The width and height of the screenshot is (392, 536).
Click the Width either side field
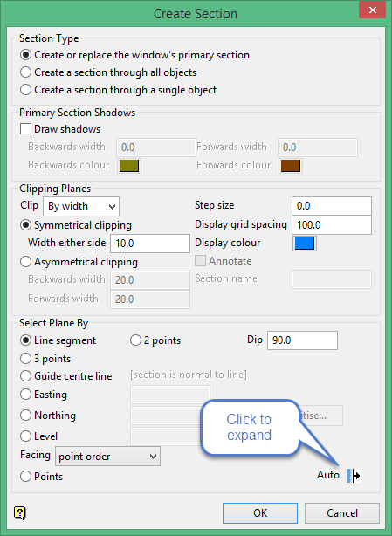pyautogui.click(x=150, y=244)
